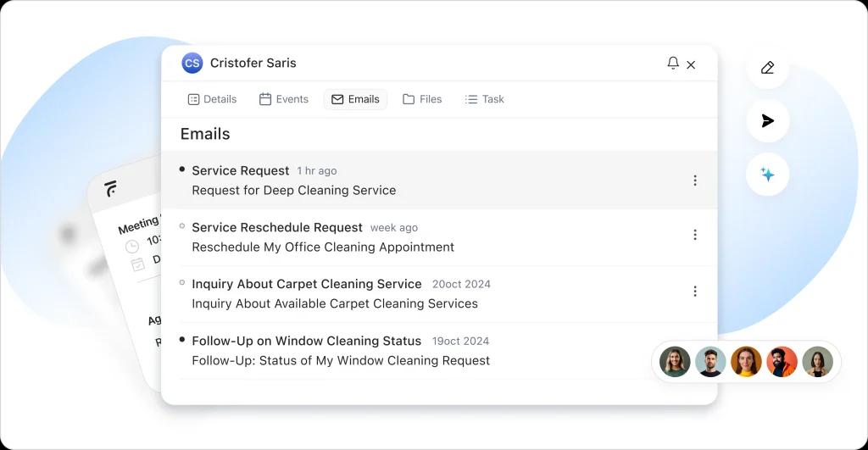The height and width of the screenshot is (450, 868).
Task: Open the Details tab
Action: click(212, 99)
